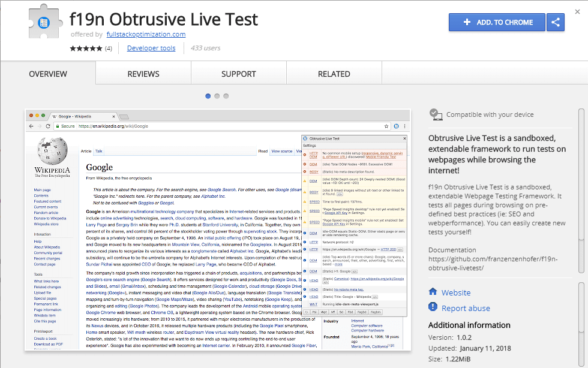Open the Support tab
The width and height of the screenshot is (588, 368).
[x=238, y=74]
